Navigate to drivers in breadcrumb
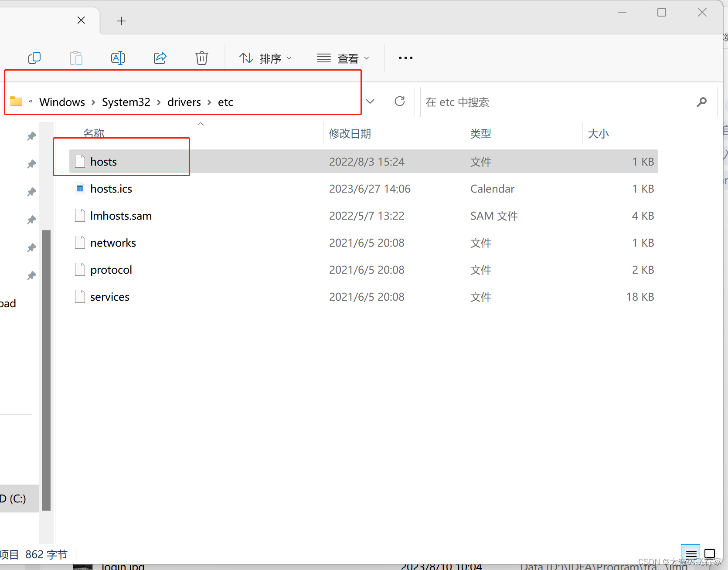The width and height of the screenshot is (728, 570). click(x=184, y=102)
